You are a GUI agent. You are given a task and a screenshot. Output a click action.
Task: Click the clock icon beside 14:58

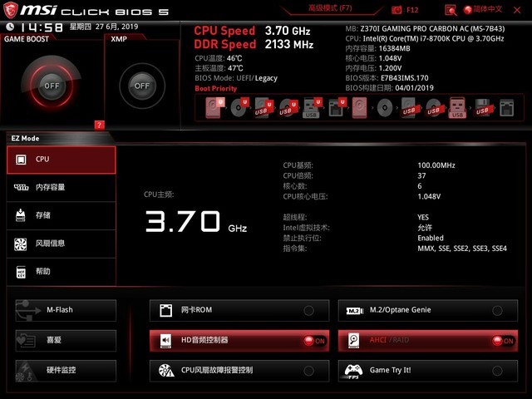10,27
